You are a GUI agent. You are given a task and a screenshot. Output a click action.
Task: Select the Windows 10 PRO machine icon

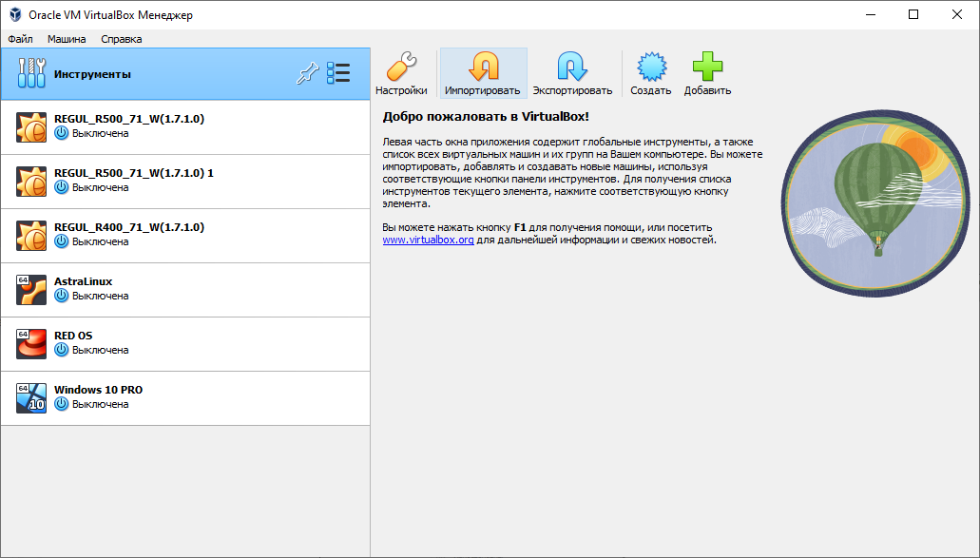(x=31, y=398)
